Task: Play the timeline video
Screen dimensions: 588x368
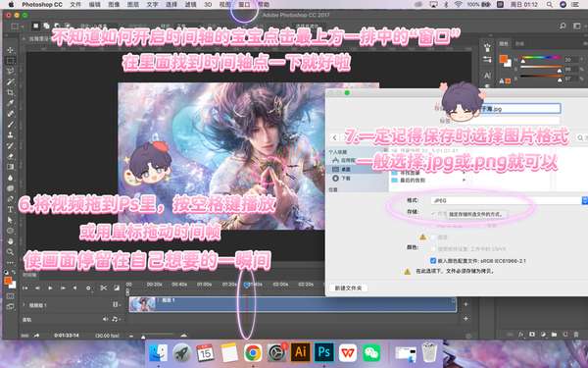Action: [50, 288]
